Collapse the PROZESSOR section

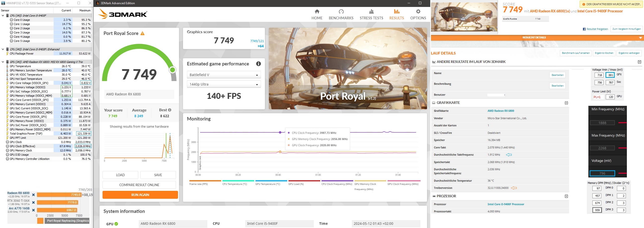point(566,197)
